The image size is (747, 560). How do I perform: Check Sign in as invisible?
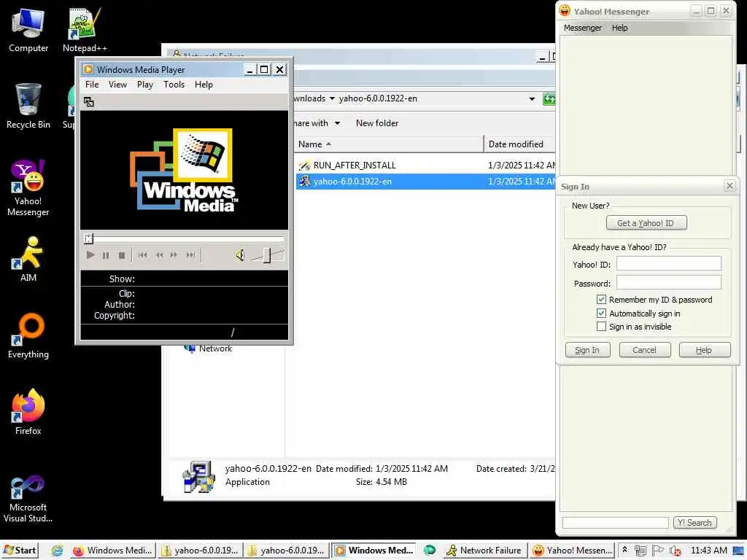tap(601, 327)
